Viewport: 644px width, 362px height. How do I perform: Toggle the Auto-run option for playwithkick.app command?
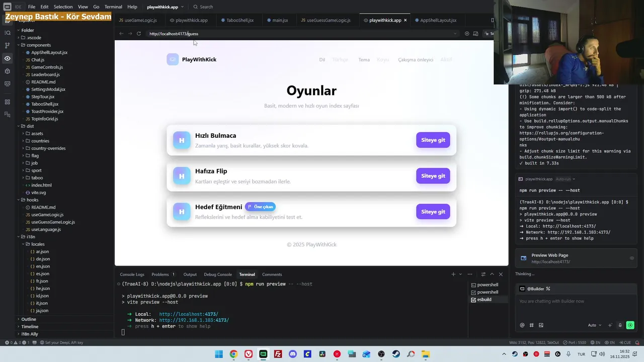[x=565, y=179]
